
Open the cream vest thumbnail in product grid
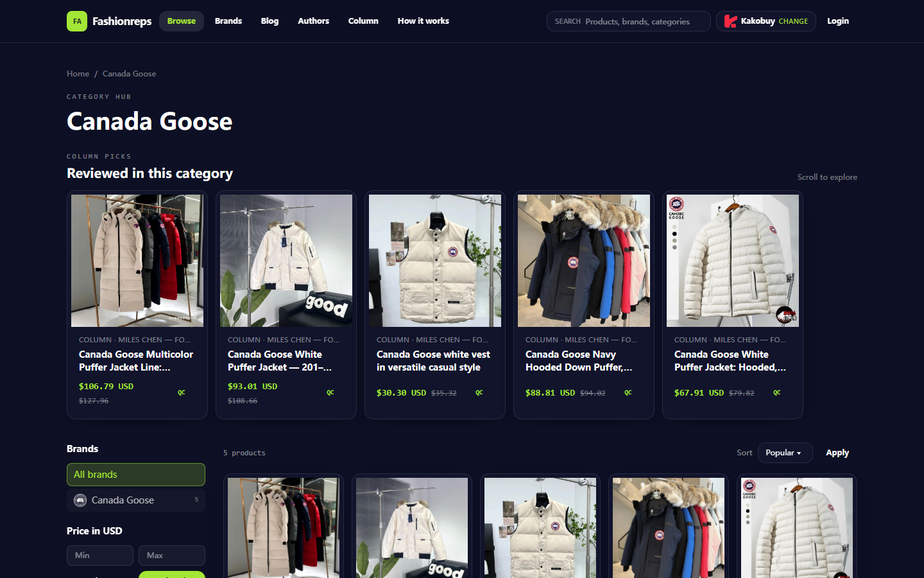540,528
